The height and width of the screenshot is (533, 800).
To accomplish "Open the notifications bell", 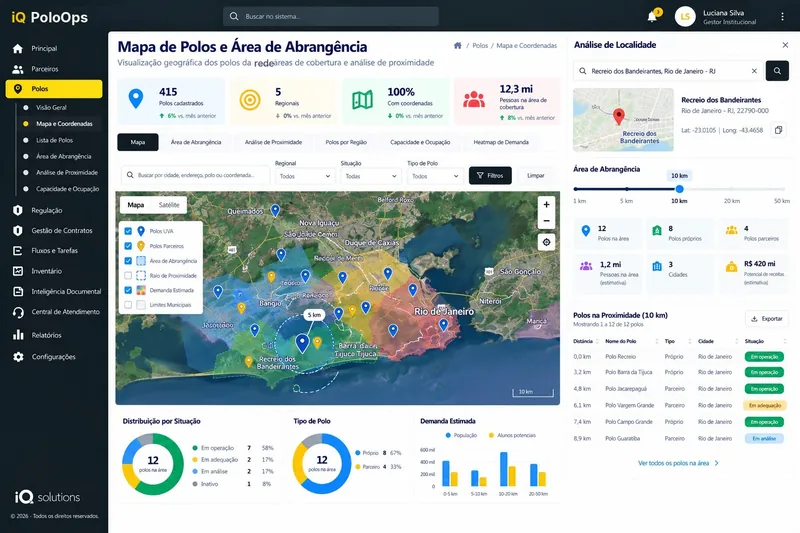I will pyautogui.click(x=652, y=16).
